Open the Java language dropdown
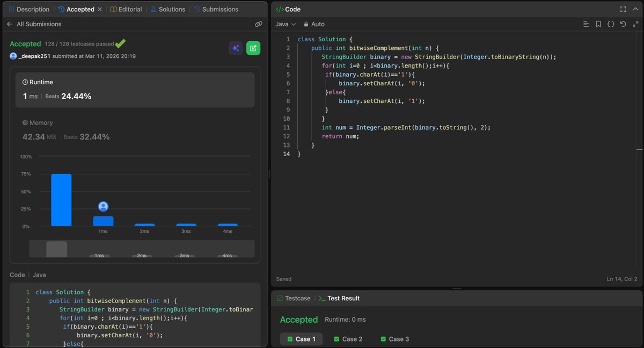 click(286, 24)
